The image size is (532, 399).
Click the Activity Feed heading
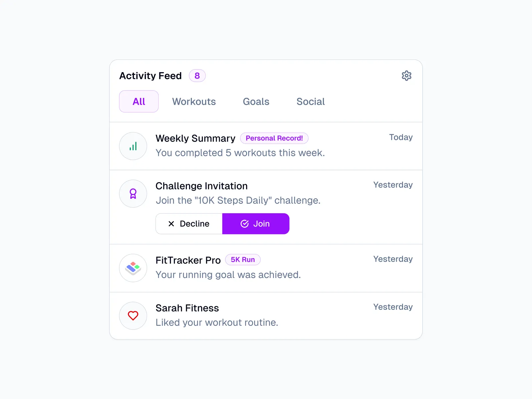150,76
